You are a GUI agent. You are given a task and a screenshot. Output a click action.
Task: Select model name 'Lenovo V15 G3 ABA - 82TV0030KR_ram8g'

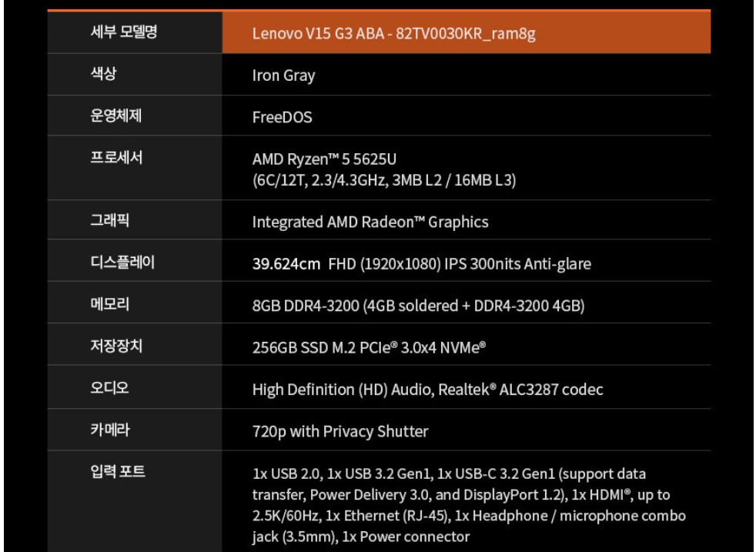click(394, 33)
